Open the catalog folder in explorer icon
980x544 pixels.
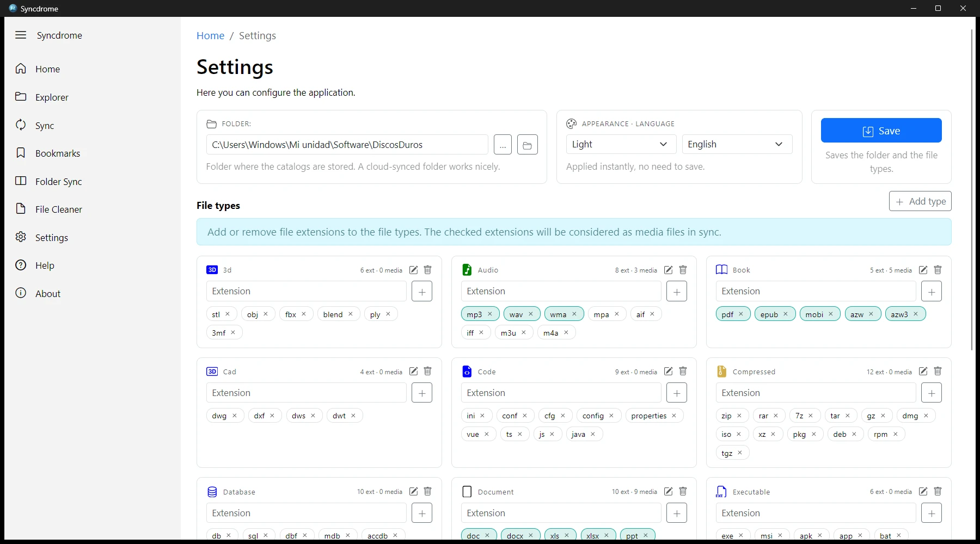[x=527, y=145]
